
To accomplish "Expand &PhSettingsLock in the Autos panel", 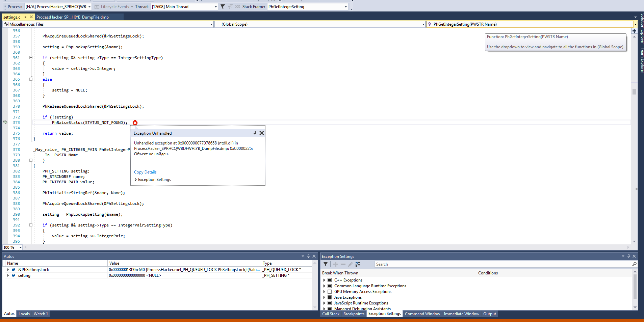I will [x=8, y=270].
